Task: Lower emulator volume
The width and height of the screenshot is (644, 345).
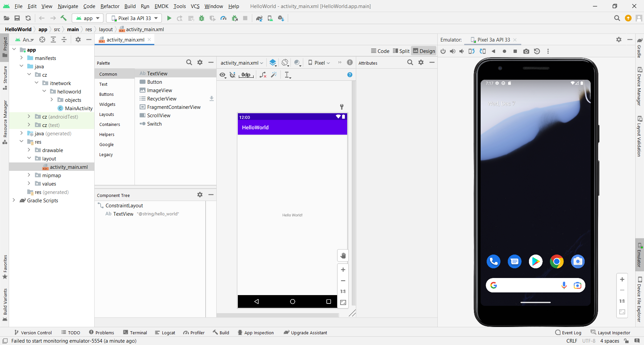Action: pyautogui.click(x=462, y=51)
